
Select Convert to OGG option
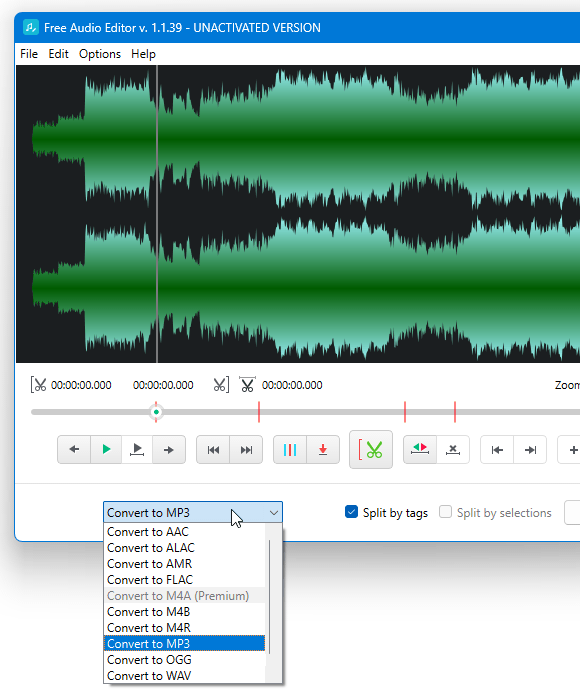coord(185,659)
